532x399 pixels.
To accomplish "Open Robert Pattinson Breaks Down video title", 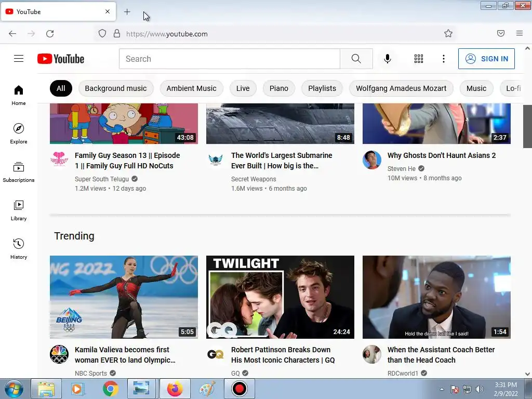I will (283, 355).
